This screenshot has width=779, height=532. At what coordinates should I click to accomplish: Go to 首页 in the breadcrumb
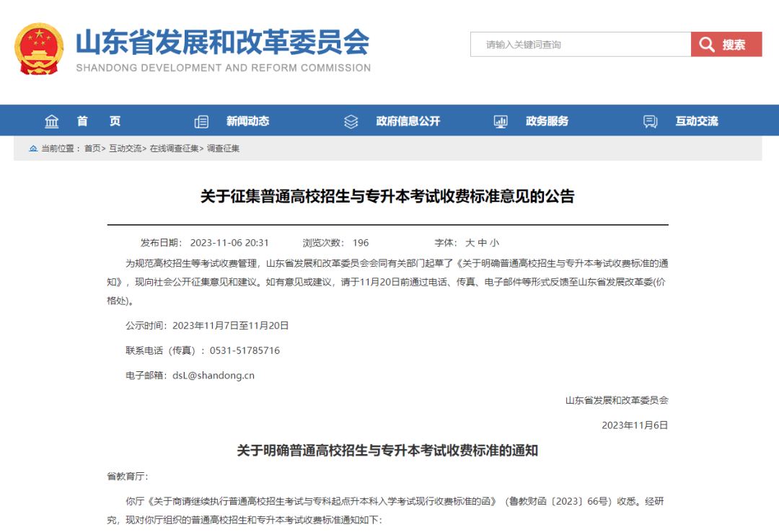coord(92,148)
